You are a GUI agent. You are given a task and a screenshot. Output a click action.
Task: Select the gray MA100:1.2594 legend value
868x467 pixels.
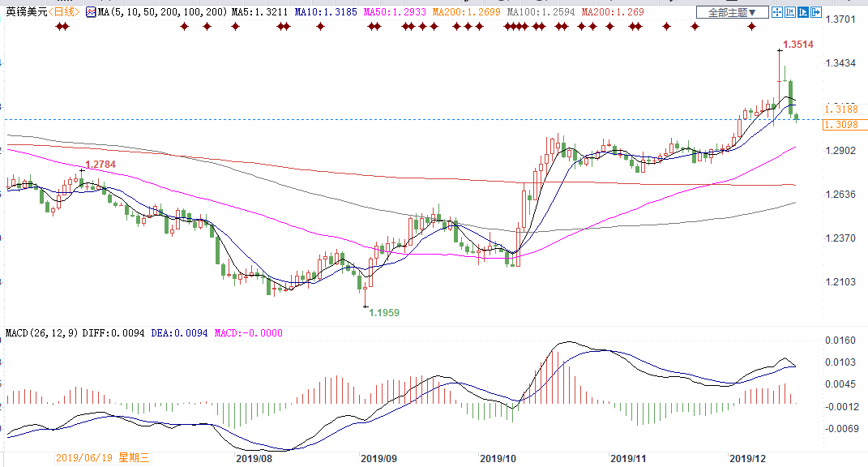pos(541,11)
